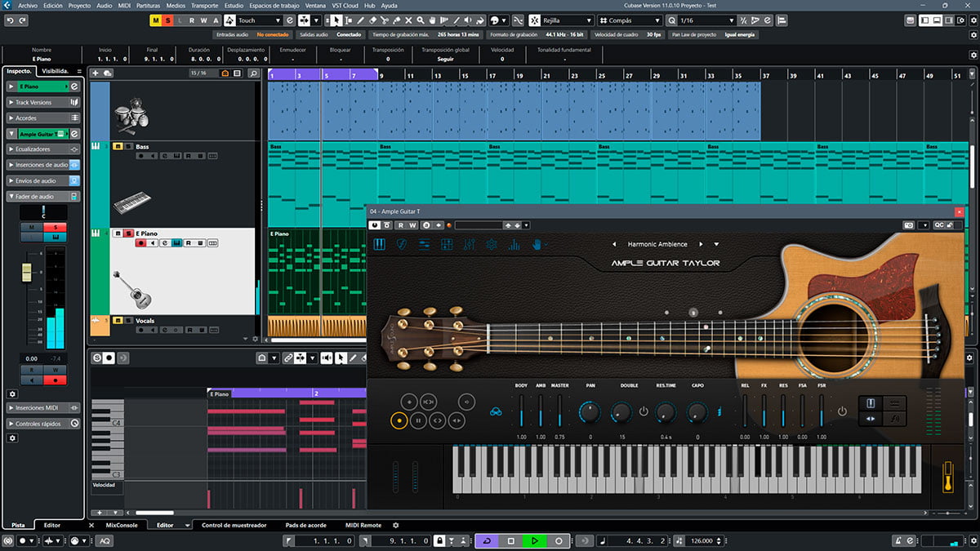Image resolution: width=980 pixels, height=551 pixels.
Task: Open Ample Guitar main keyboard panel icon
Action: point(380,244)
